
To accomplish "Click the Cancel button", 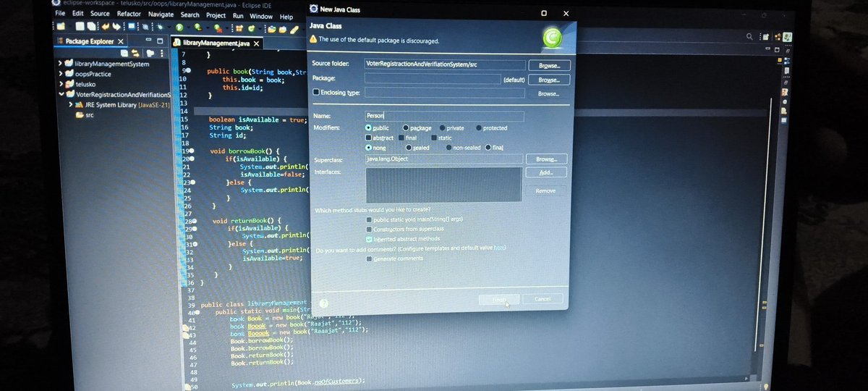I will click(x=542, y=299).
